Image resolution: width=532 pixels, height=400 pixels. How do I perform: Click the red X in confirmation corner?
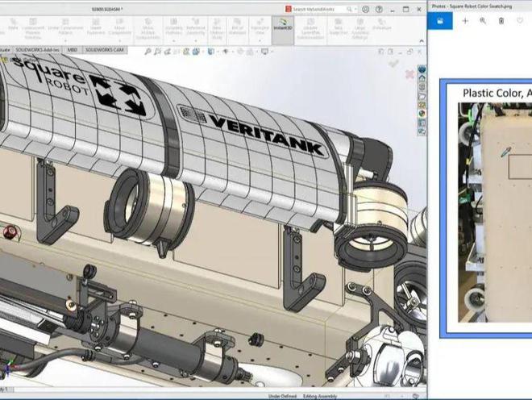409,73
